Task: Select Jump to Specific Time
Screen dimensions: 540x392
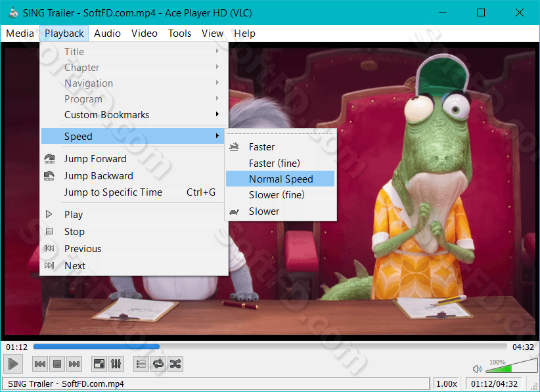Action: [133, 192]
